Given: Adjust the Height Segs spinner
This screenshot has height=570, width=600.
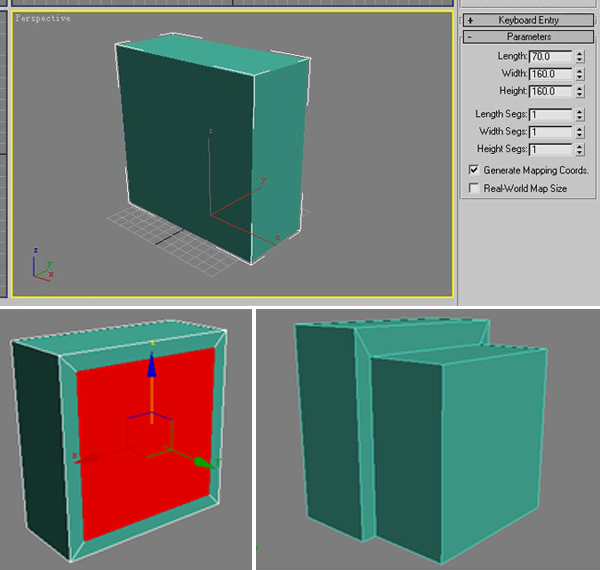Looking at the screenshot, I should (x=580, y=149).
